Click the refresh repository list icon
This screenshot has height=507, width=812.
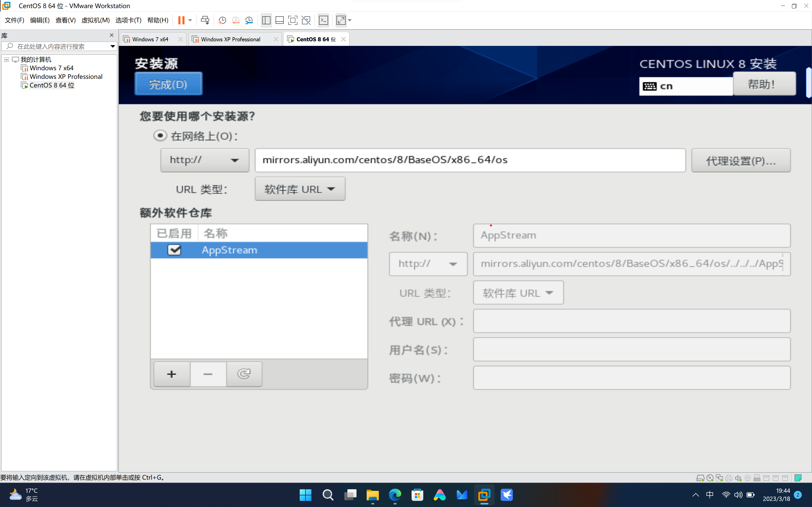(244, 374)
